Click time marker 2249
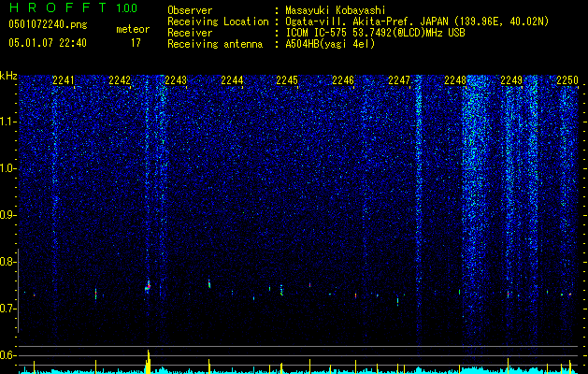Image resolution: width=588 pixels, height=374 pixels. tap(511, 80)
